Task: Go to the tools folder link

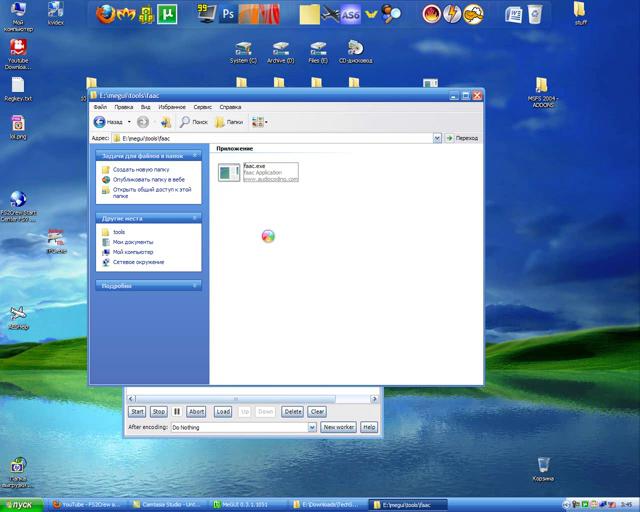Action: point(119,232)
